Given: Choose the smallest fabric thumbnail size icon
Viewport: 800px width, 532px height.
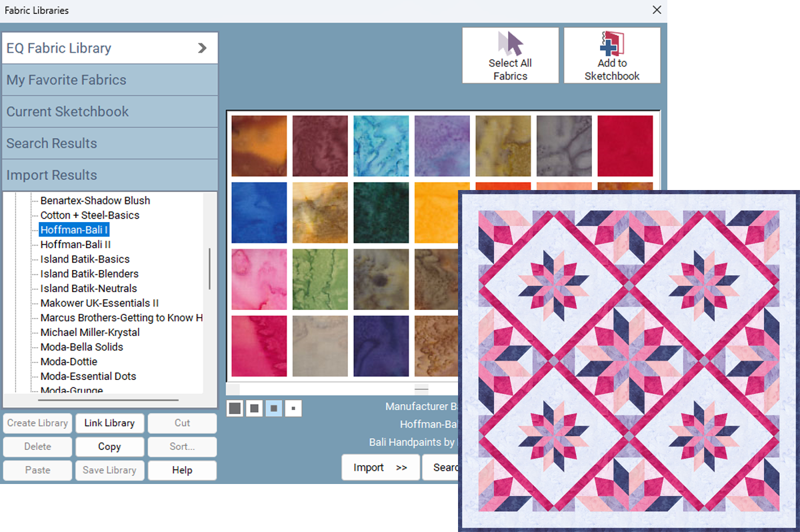Looking at the screenshot, I should pyautogui.click(x=293, y=408).
